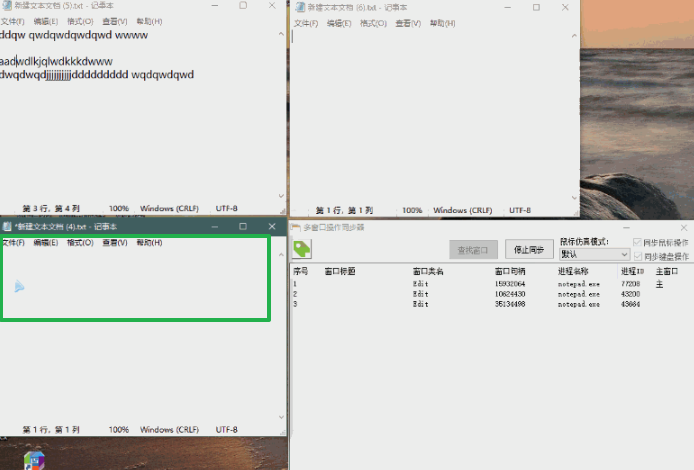Click the empty text area of (6).txt Notepad
694x470 pixels.
click(430, 115)
